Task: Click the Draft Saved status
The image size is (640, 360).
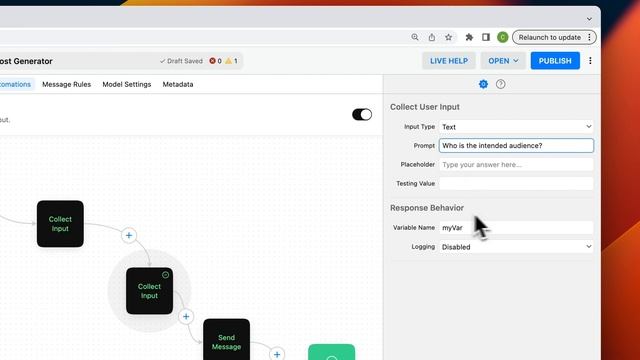Action: coord(181,61)
